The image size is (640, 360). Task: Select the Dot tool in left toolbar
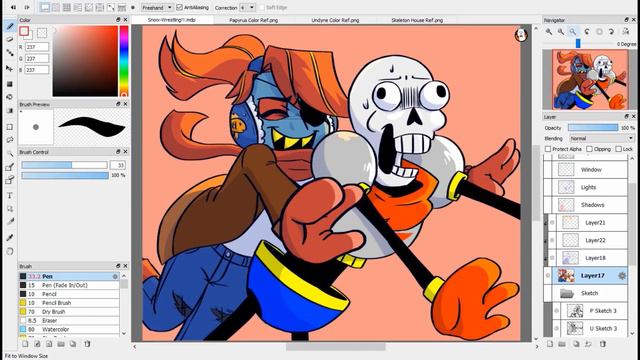click(10, 53)
